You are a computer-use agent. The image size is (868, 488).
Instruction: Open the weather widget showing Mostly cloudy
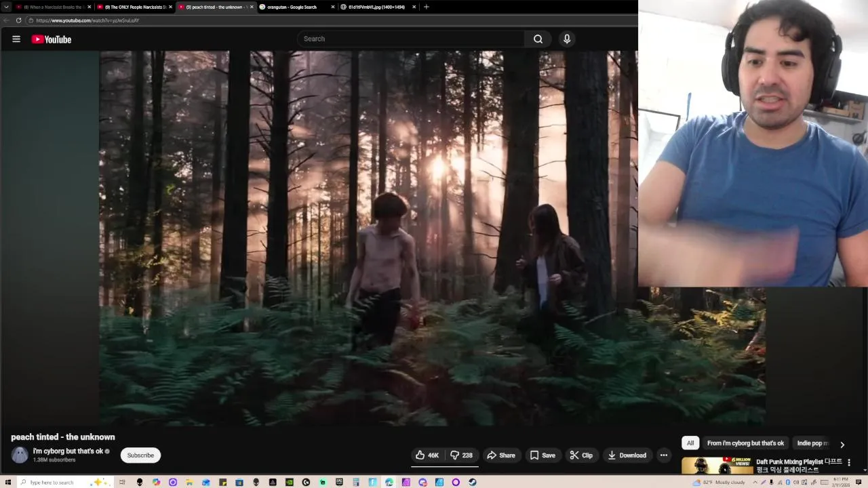click(x=718, y=482)
